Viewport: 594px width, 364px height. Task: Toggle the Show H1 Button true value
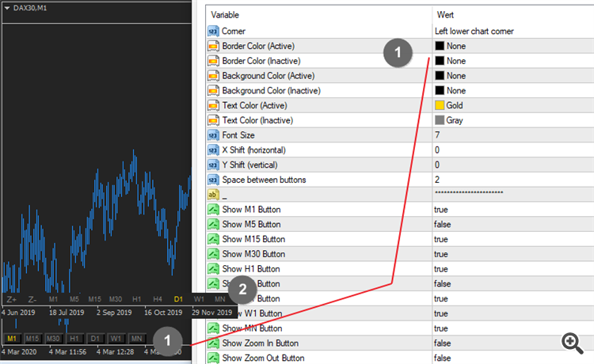441,269
